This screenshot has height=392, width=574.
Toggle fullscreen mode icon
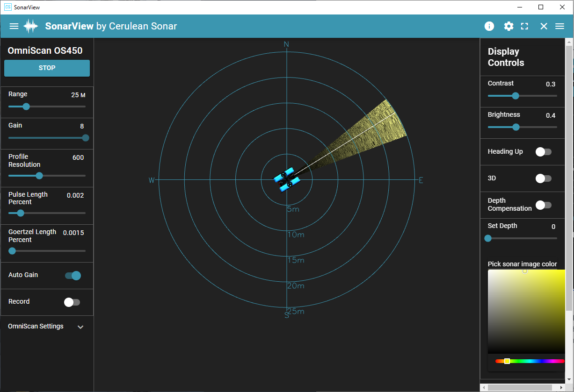pyautogui.click(x=524, y=26)
